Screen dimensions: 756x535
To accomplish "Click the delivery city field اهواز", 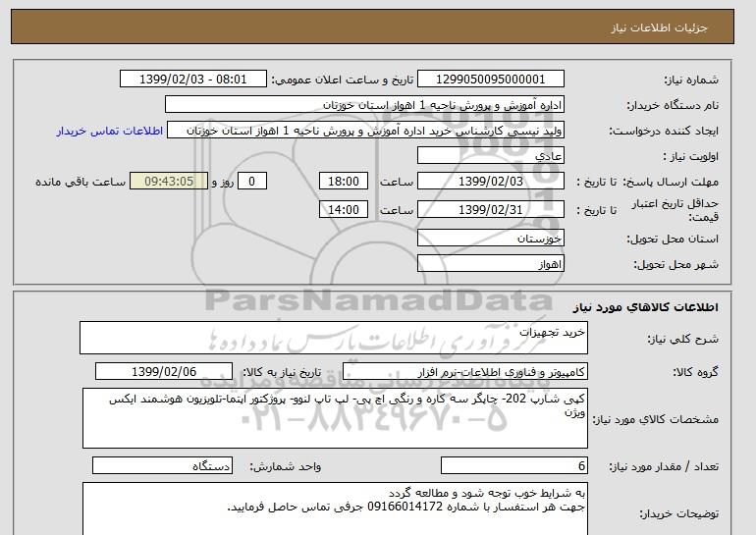I will (490, 264).
